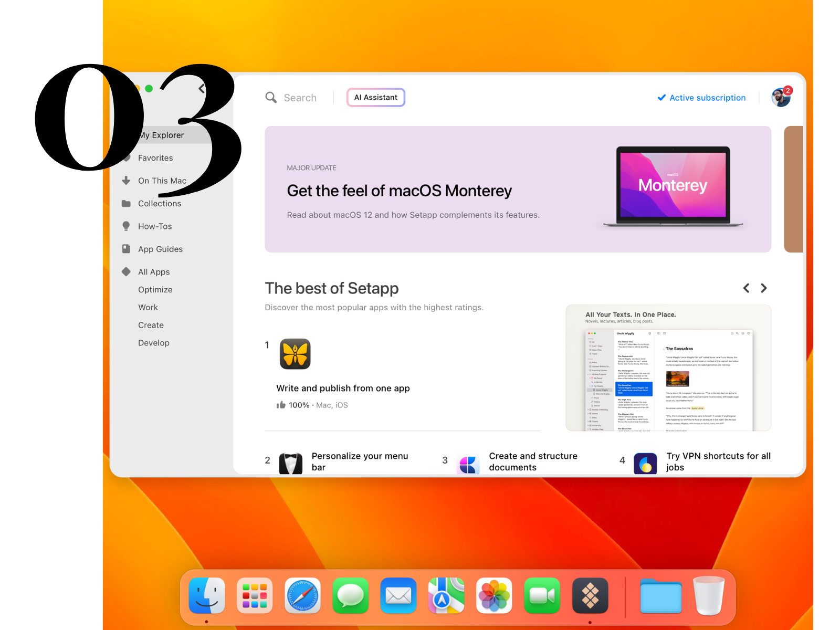
Task: Select the Craft documents app icon
Action: 468,463
